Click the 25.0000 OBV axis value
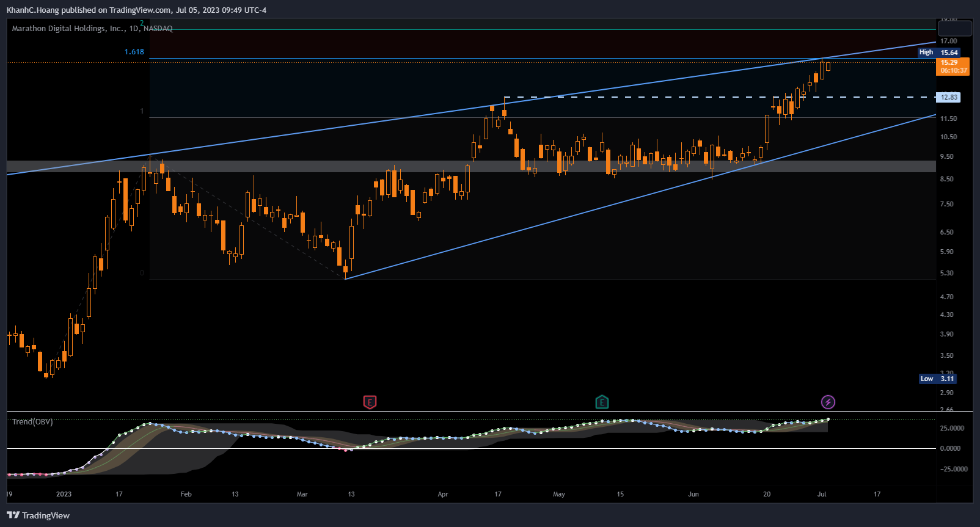 [x=952, y=428]
